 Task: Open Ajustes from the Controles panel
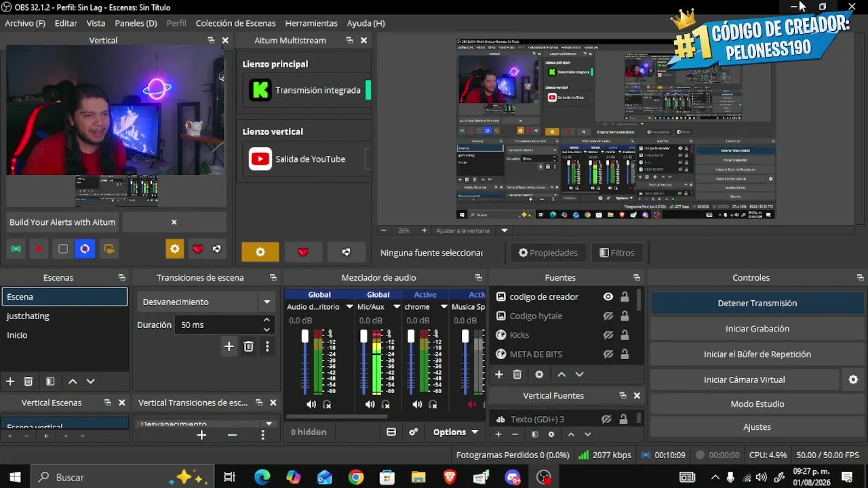point(757,427)
